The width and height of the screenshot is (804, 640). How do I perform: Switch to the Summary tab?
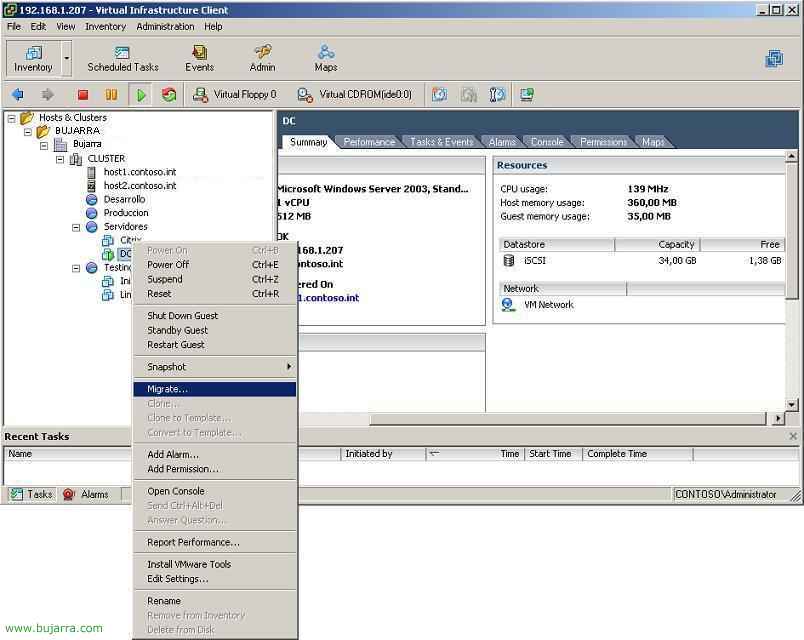tap(308, 142)
